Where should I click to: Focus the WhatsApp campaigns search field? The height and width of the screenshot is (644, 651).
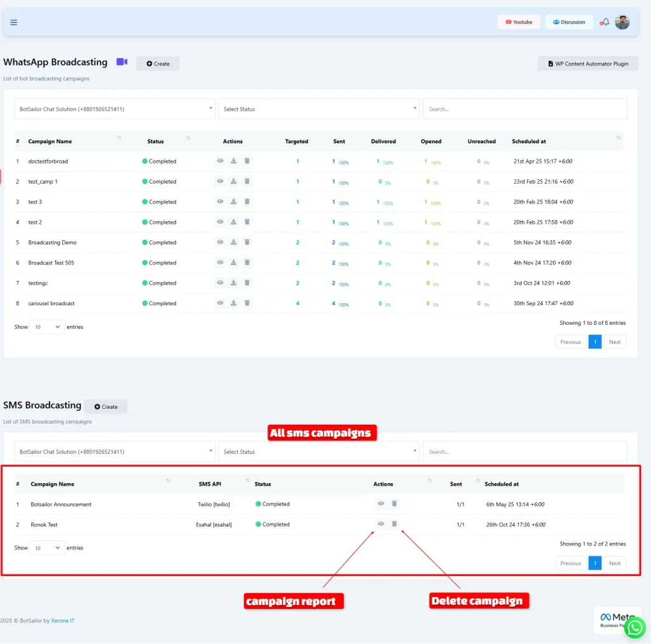tap(525, 109)
